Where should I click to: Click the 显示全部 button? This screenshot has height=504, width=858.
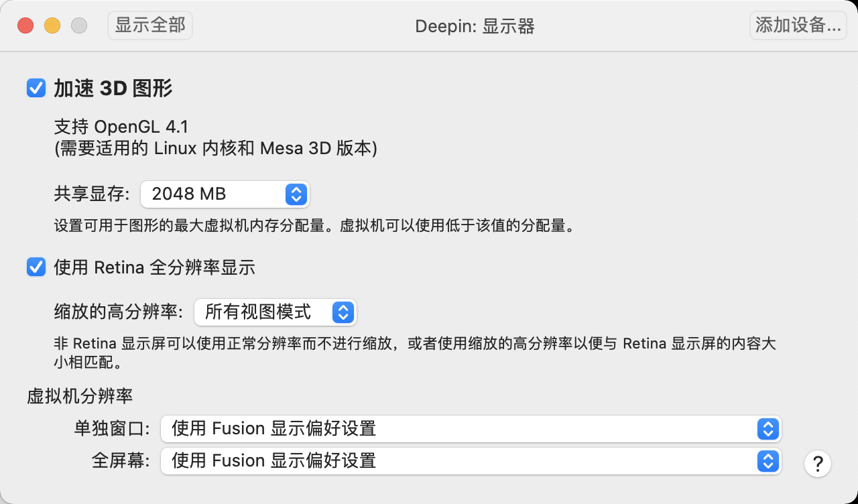coord(150,25)
